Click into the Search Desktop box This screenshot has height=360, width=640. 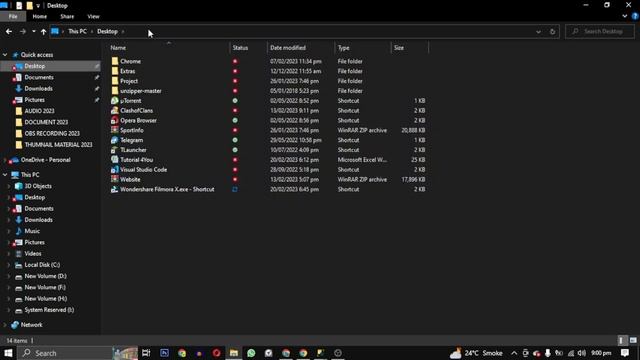[x=600, y=31]
